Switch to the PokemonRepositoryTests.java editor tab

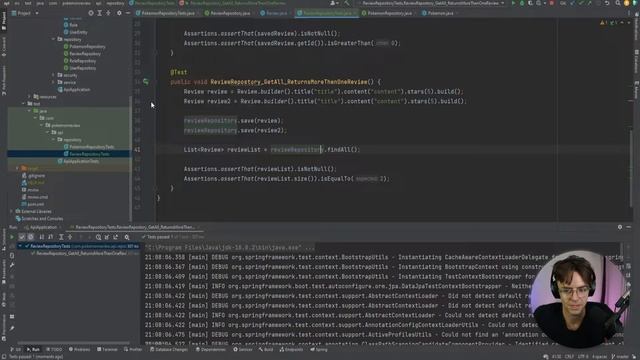click(x=168, y=13)
